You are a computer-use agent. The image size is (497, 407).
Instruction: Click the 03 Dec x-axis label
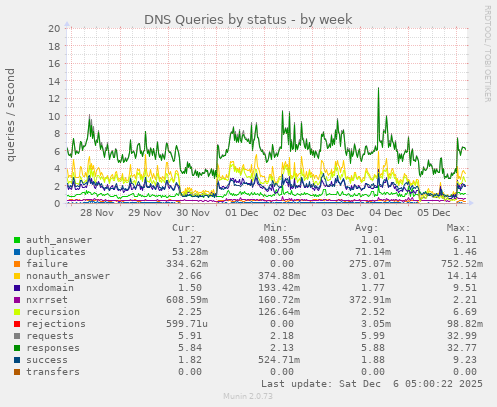click(x=338, y=213)
